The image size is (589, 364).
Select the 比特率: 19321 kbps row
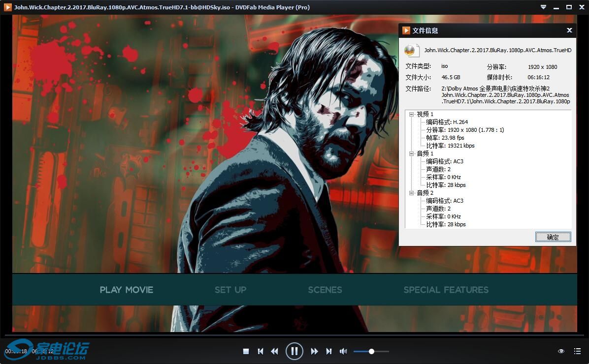coord(450,146)
